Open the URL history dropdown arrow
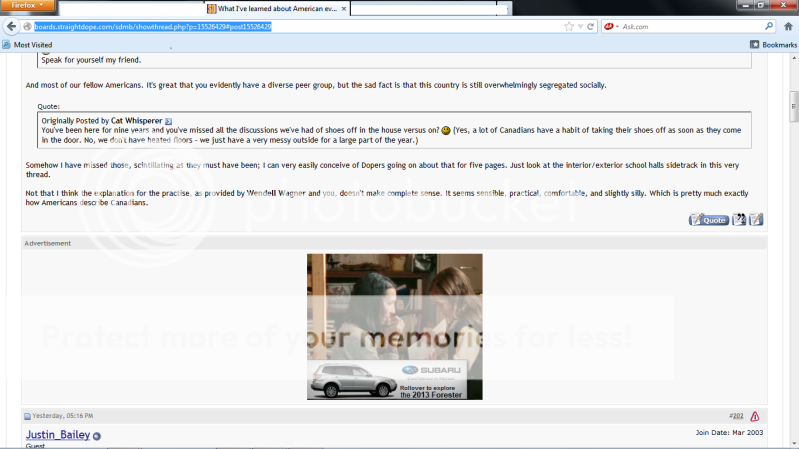The image size is (799, 449). [580, 26]
